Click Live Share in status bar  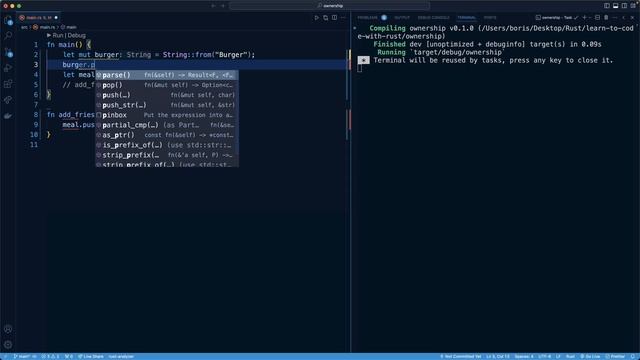click(x=91, y=356)
